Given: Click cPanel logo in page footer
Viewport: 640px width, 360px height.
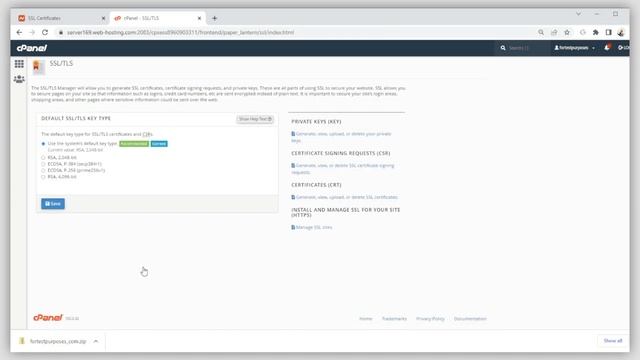Looking at the screenshot, I should click(48, 318).
